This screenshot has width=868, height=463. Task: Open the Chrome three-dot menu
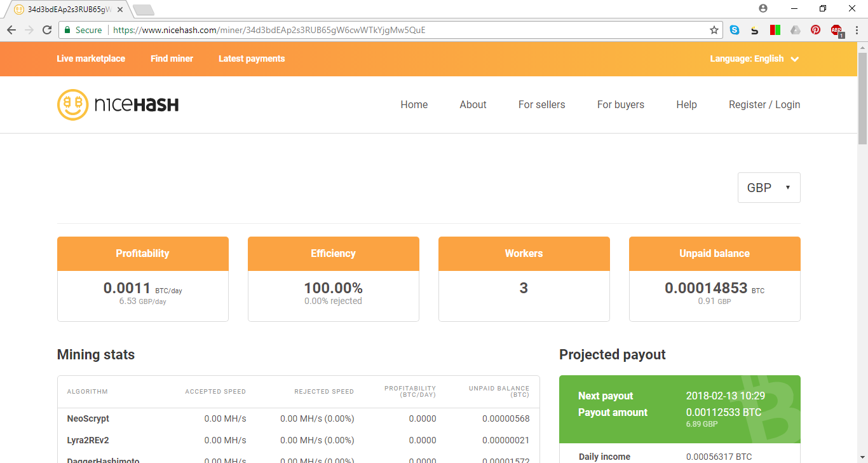[x=857, y=30]
